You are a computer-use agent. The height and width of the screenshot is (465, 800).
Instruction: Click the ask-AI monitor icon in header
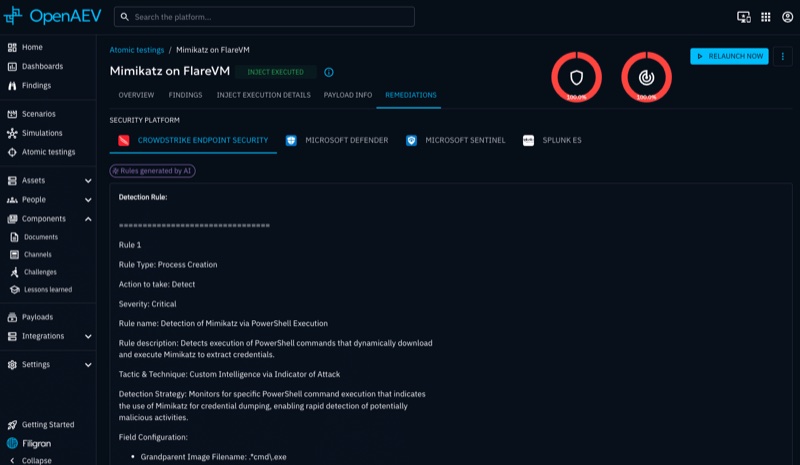[x=743, y=17]
